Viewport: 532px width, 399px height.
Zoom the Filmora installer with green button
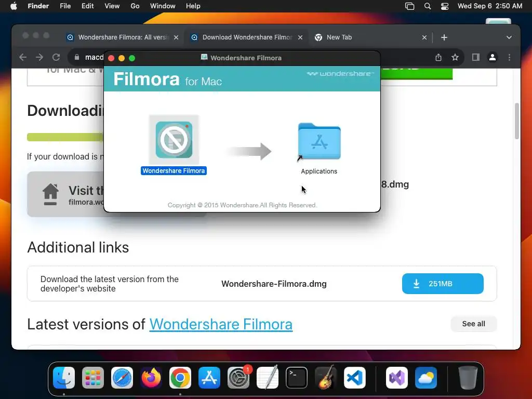coord(132,58)
